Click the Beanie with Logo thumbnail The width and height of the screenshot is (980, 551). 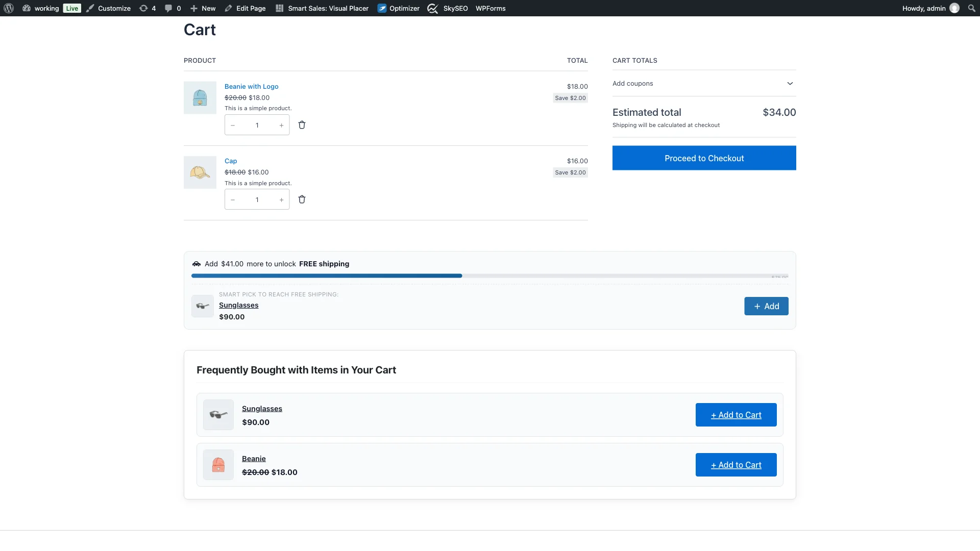[x=200, y=98]
